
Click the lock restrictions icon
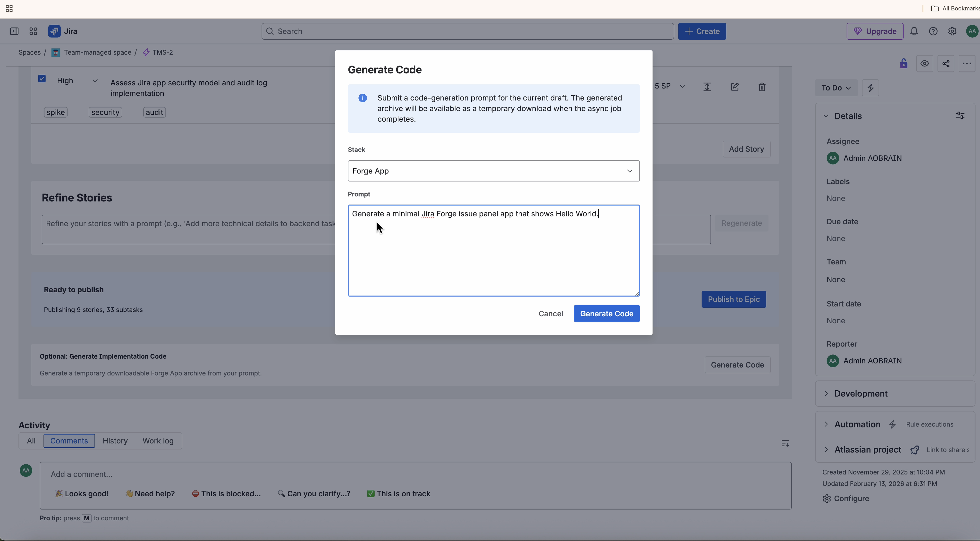point(904,64)
